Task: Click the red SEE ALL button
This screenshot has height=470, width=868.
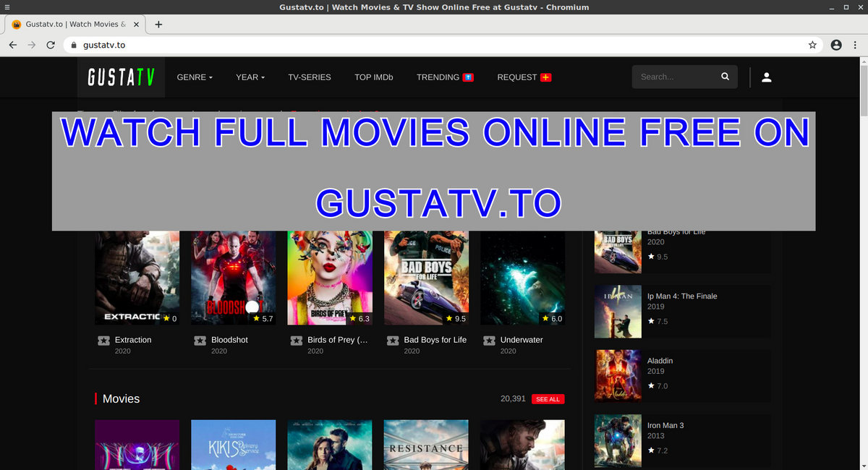Action: [x=548, y=399]
